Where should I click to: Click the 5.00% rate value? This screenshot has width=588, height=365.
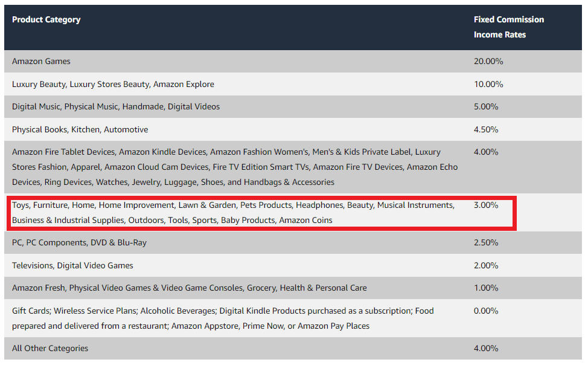click(x=486, y=106)
